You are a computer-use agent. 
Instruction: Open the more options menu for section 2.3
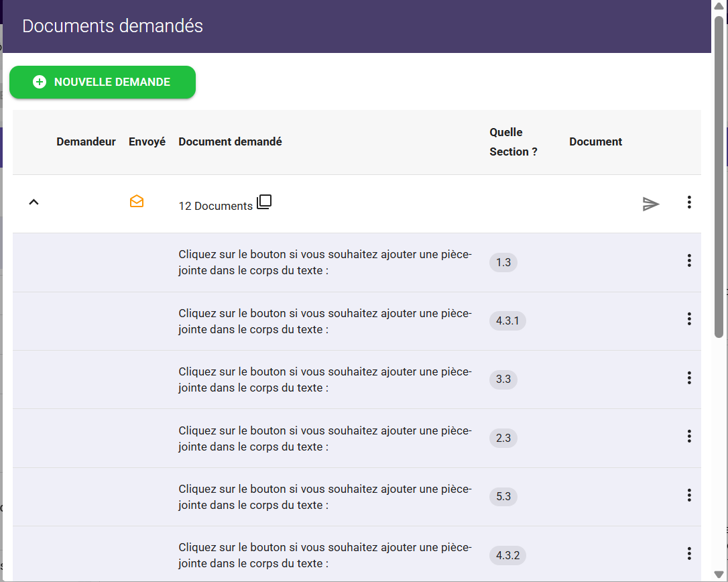click(689, 436)
